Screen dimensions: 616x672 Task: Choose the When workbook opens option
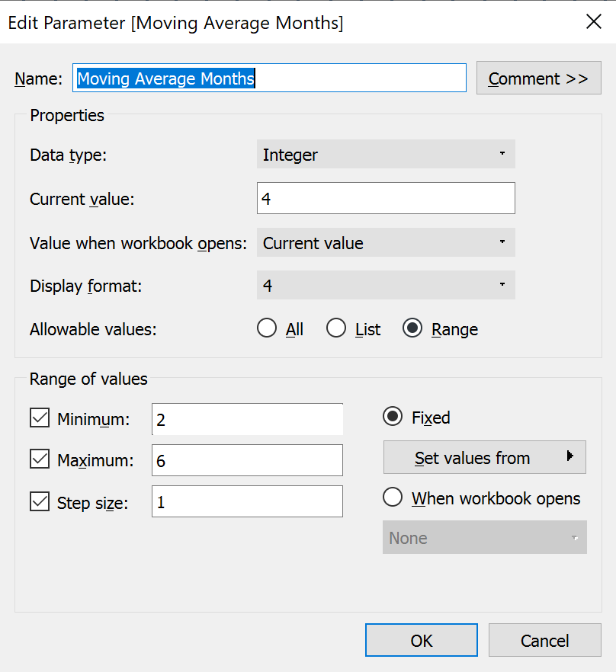tap(392, 497)
